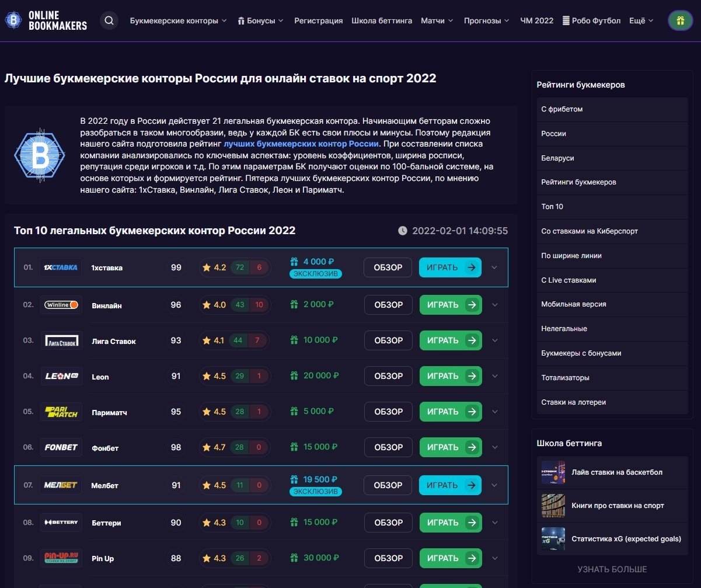Click ОБЗОР button for Беттери

388,522
